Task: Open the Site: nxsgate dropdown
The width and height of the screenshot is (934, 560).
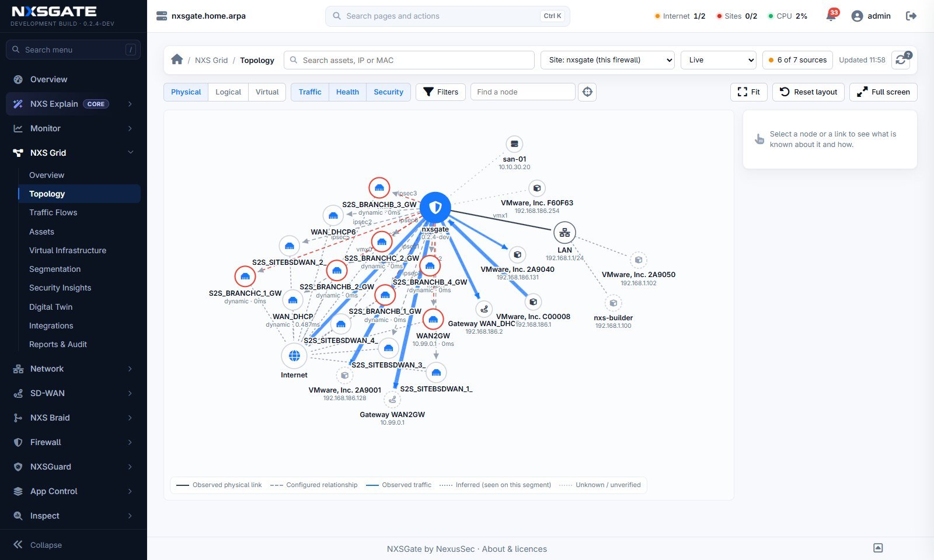Action: click(x=608, y=60)
